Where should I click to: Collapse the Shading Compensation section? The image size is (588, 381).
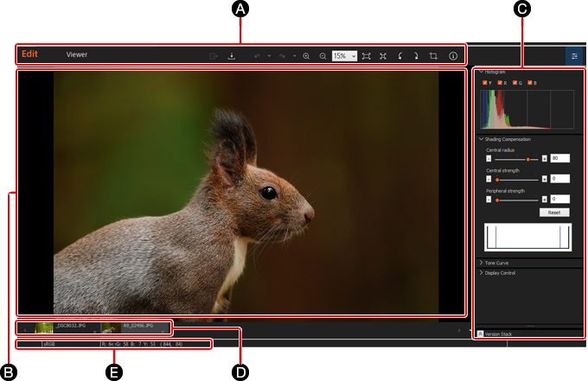pyautogui.click(x=481, y=139)
